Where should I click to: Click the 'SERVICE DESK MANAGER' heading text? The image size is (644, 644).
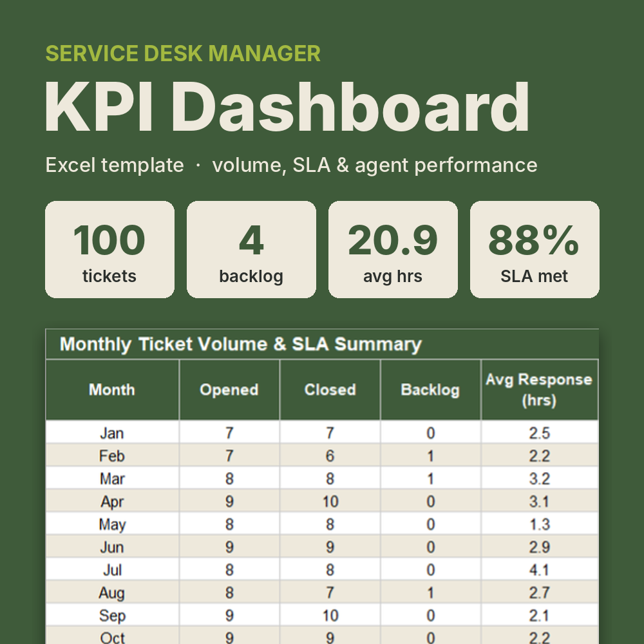183,53
